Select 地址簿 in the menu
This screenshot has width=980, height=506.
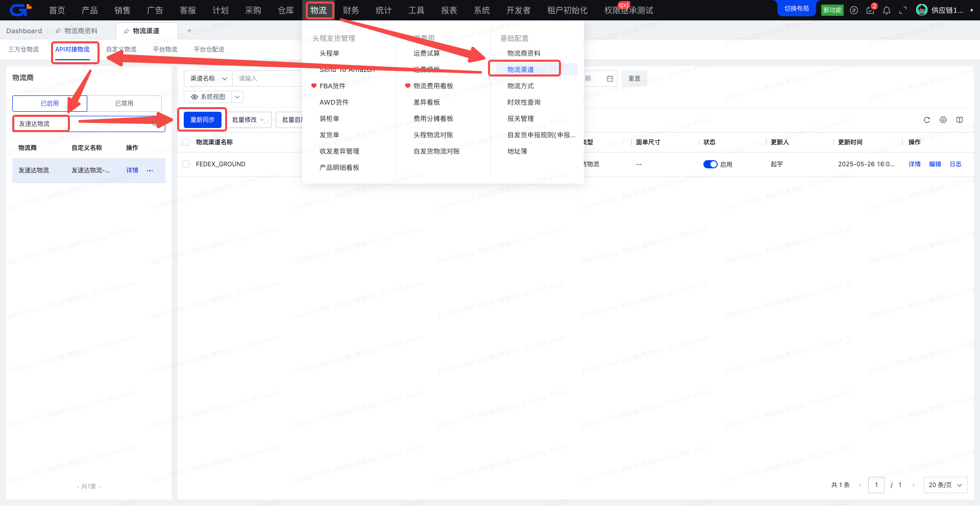(517, 151)
